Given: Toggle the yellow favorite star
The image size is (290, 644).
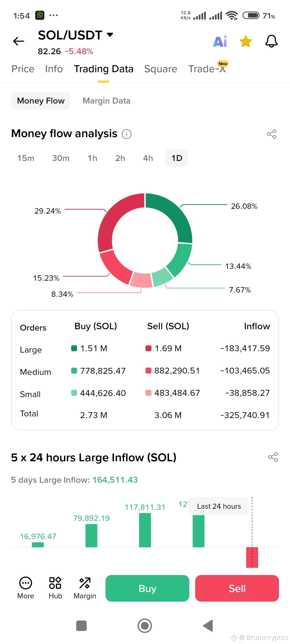Looking at the screenshot, I should point(246,41).
